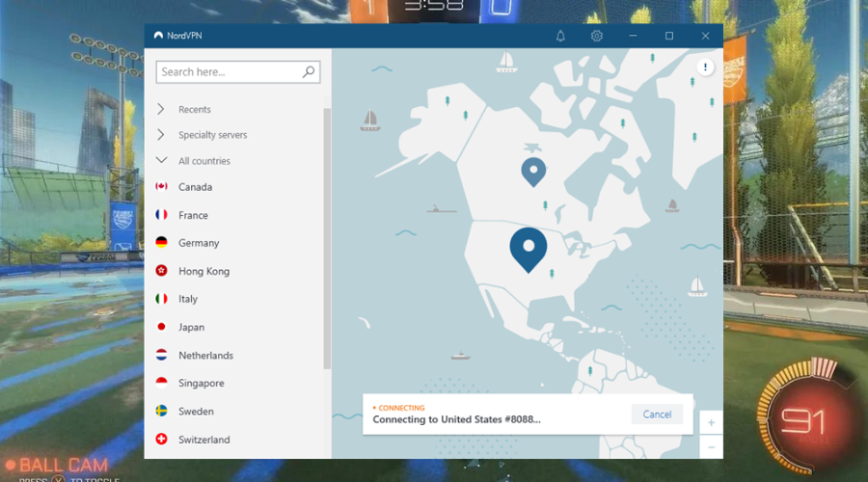Click the Hong Kong flag icon

pyautogui.click(x=161, y=271)
